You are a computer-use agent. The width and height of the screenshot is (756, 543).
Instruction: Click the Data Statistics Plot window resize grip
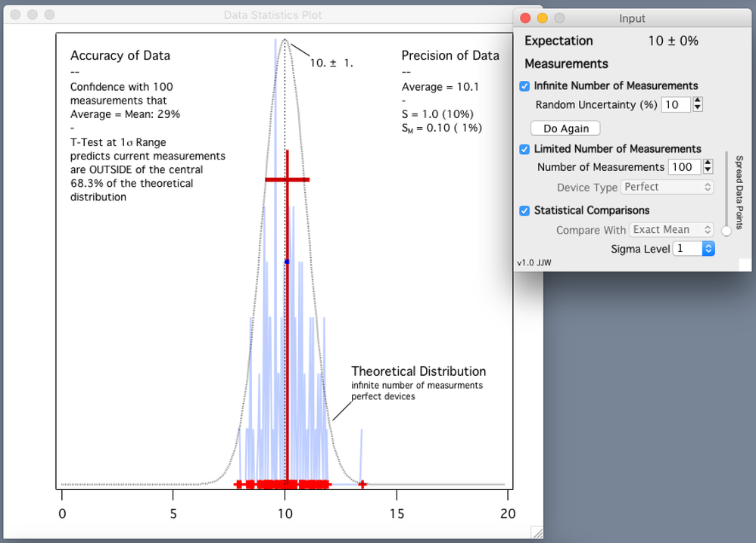click(537, 532)
